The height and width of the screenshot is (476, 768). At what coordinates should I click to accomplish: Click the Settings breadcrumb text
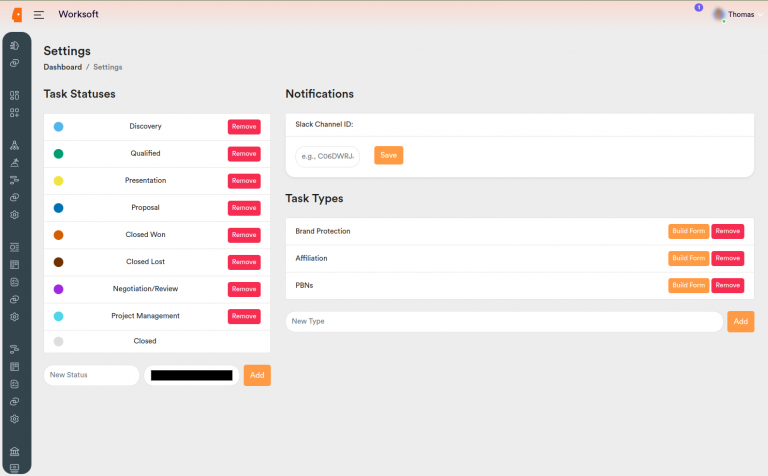[108, 67]
